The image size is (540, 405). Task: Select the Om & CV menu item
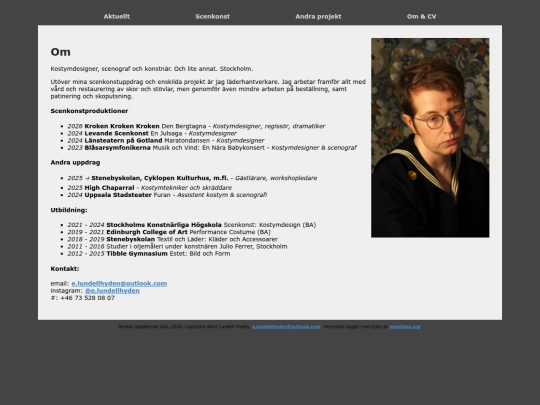click(x=421, y=17)
